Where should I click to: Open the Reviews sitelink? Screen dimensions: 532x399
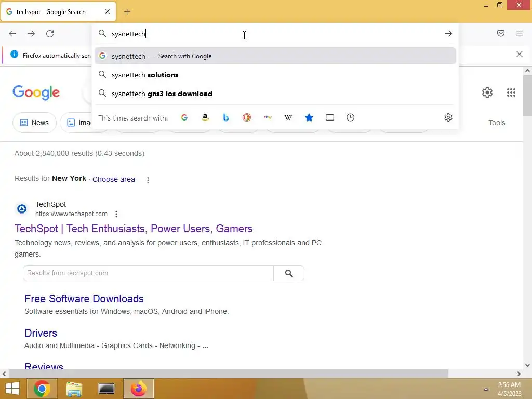pyautogui.click(x=44, y=366)
